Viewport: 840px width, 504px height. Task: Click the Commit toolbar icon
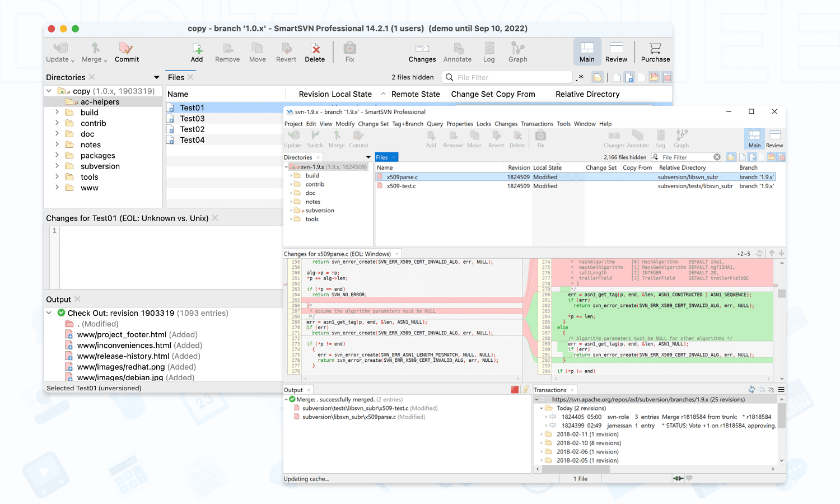coord(126,49)
